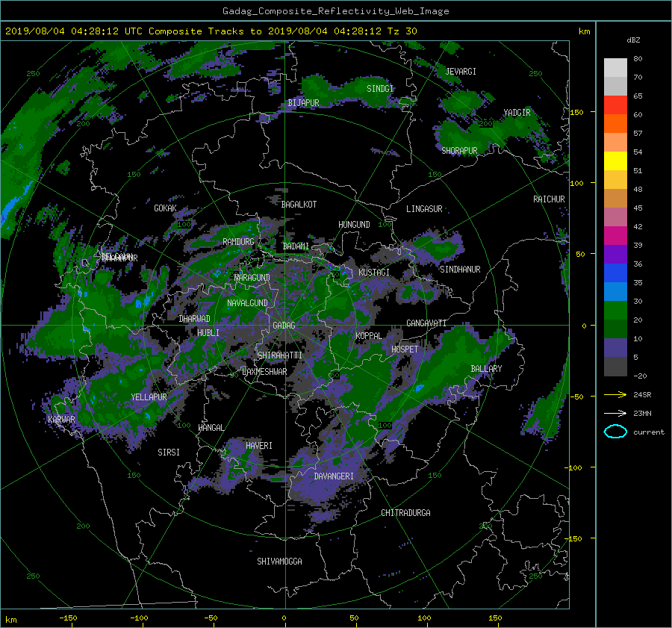The image size is (672, 628).
Task: Click the BIJAPUR city label
Action: coord(303,103)
